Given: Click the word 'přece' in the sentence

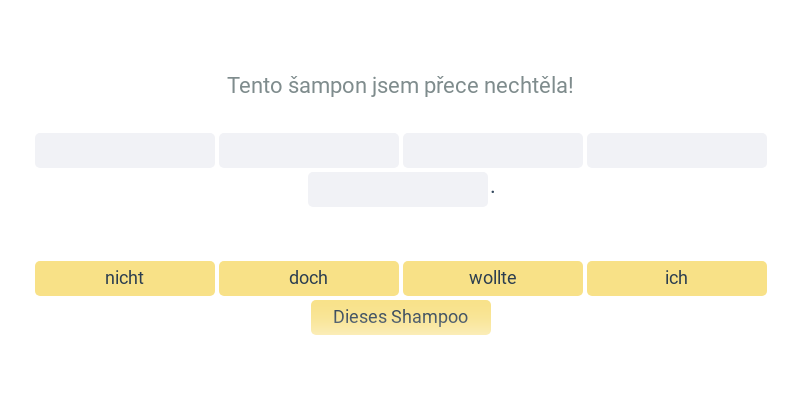Looking at the screenshot, I should click(x=438, y=86).
